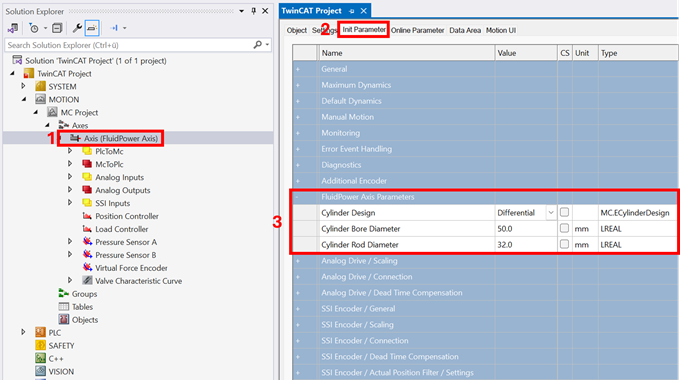The height and width of the screenshot is (380, 680).
Task: Check the CS box for Cylinder Rod Diameter
Action: point(564,244)
